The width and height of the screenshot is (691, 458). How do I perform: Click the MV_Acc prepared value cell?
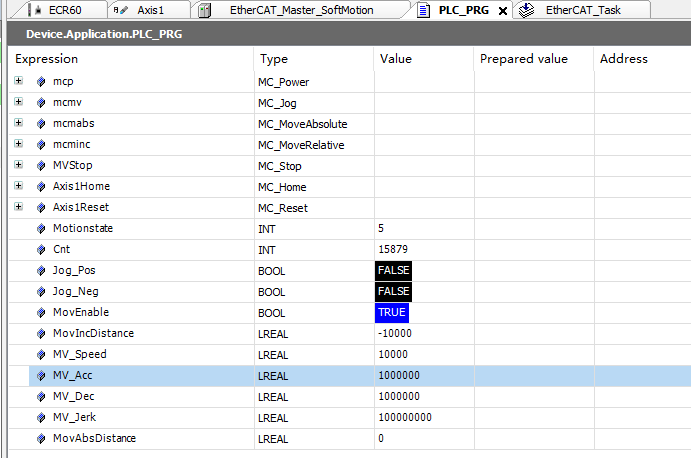coord(534,376)
